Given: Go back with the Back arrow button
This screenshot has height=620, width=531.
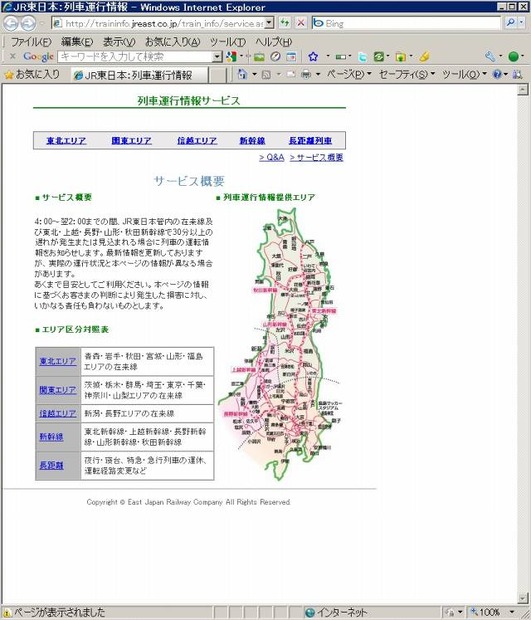Looking at the screenshot, I should [x=11, y=24].
